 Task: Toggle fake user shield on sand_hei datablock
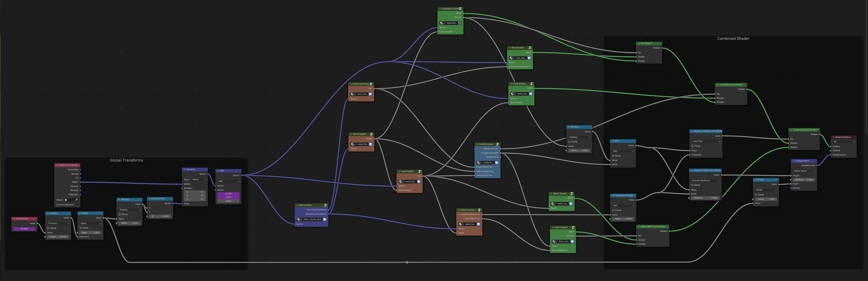click(x=419, y=182)
